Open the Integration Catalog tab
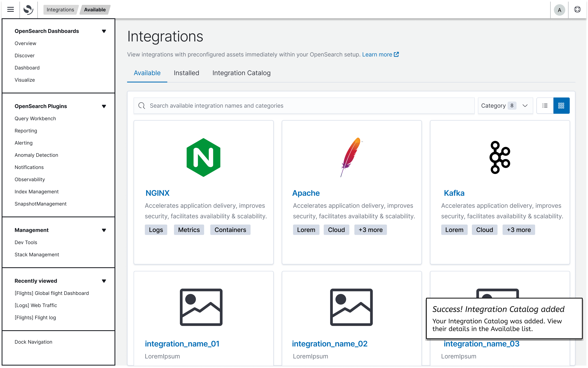Image resolution: width=588 pixels, height=368 pixels. tap(241, 73)
